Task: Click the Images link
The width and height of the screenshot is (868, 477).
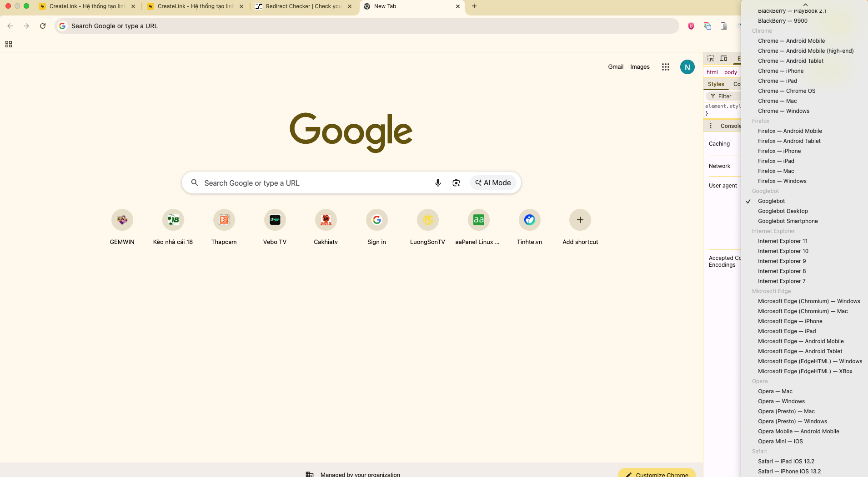Action: [640, 67]
